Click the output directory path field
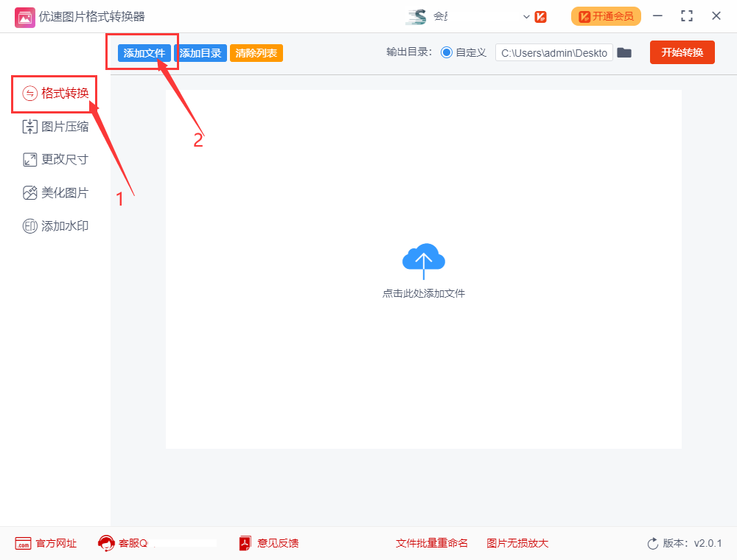This screenshot has width=737, height=560. [x=553, y=52]
